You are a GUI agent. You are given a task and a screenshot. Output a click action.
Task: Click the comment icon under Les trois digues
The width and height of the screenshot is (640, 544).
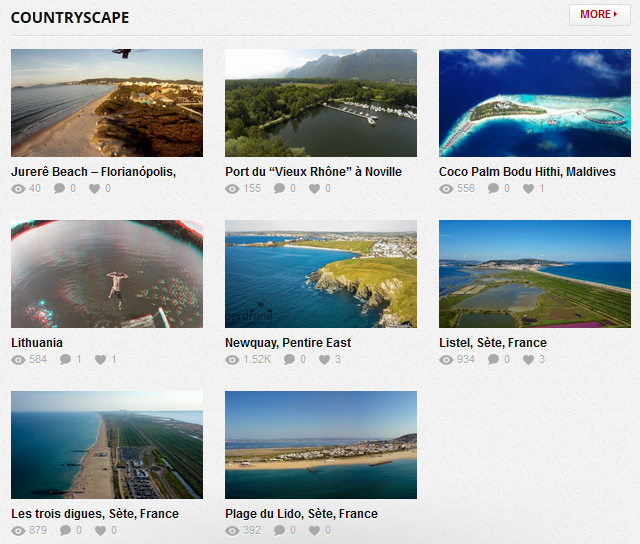(66, 531)
